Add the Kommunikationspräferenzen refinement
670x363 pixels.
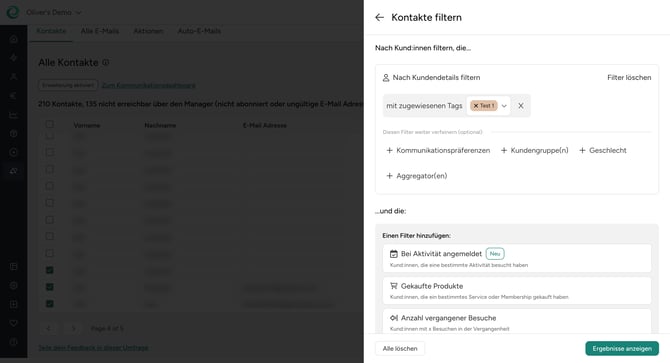coord(438,150)
